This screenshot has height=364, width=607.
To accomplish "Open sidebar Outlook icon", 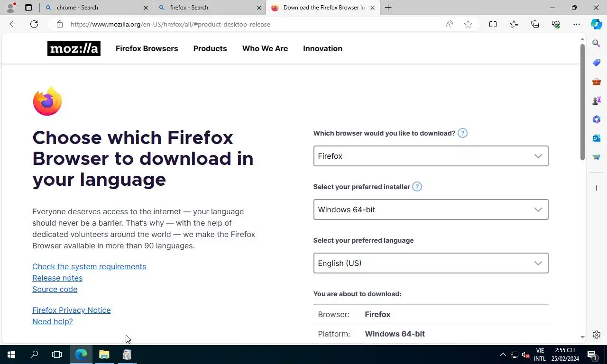I will click(x=597, y=138).
